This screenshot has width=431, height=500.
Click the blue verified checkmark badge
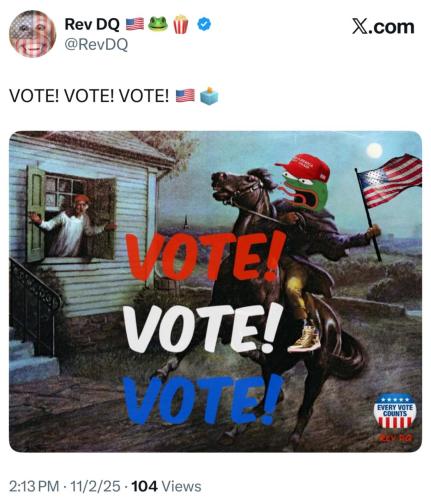204,24
